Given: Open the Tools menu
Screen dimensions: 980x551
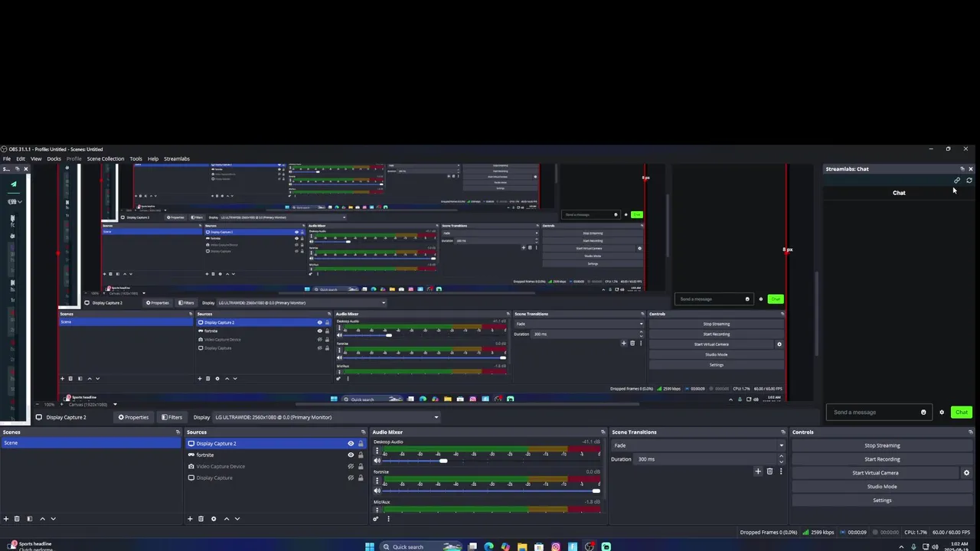Looking at the screenshot, I should tap(136, 159).
